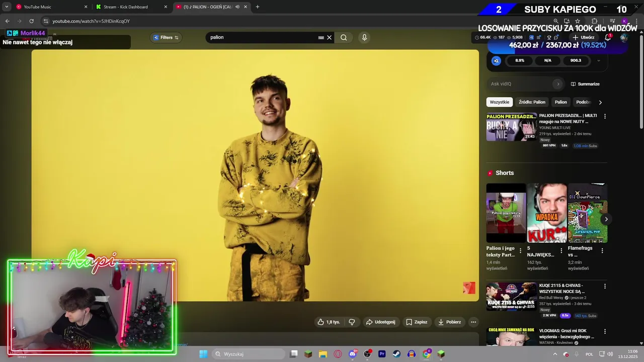Image resolution: width=644 pixels, height=362 pixels.
Task: Open options for KUQE 2115 & CHIVAS video
Action: (x=605, y=286)
